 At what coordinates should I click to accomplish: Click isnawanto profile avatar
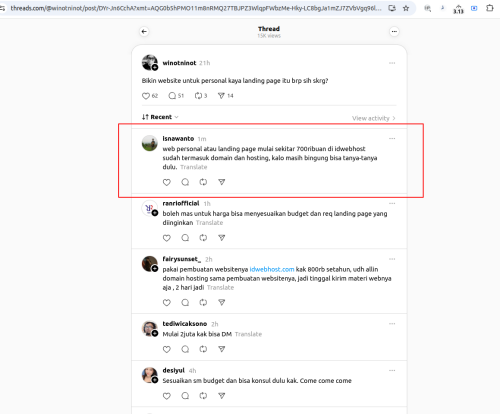[150, 143]
